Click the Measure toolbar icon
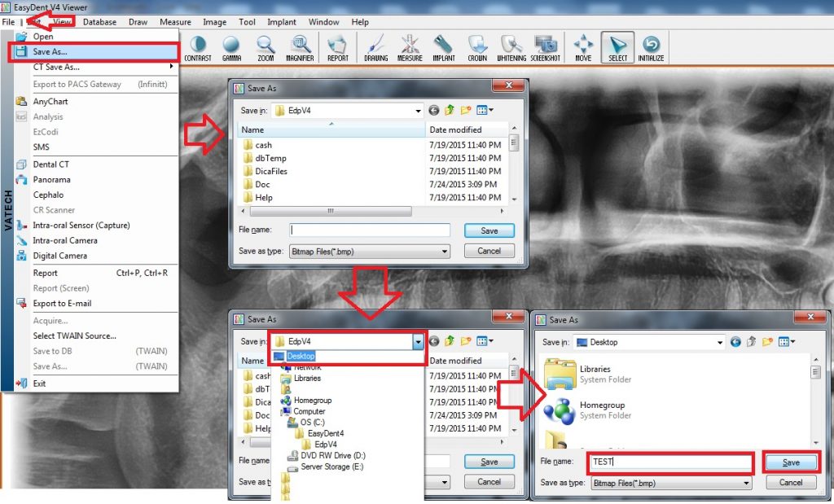Viewport: 834px width, 504px height. pos(410,48)
